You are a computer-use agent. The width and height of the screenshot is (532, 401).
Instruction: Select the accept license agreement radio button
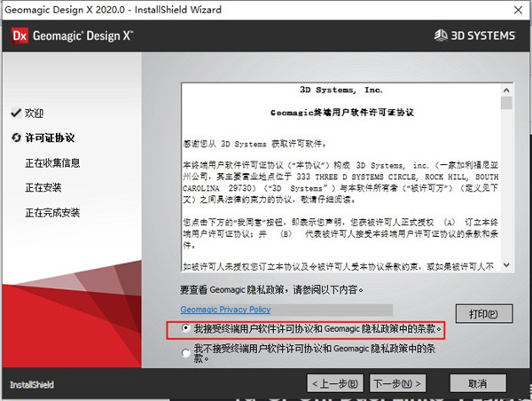185,328
